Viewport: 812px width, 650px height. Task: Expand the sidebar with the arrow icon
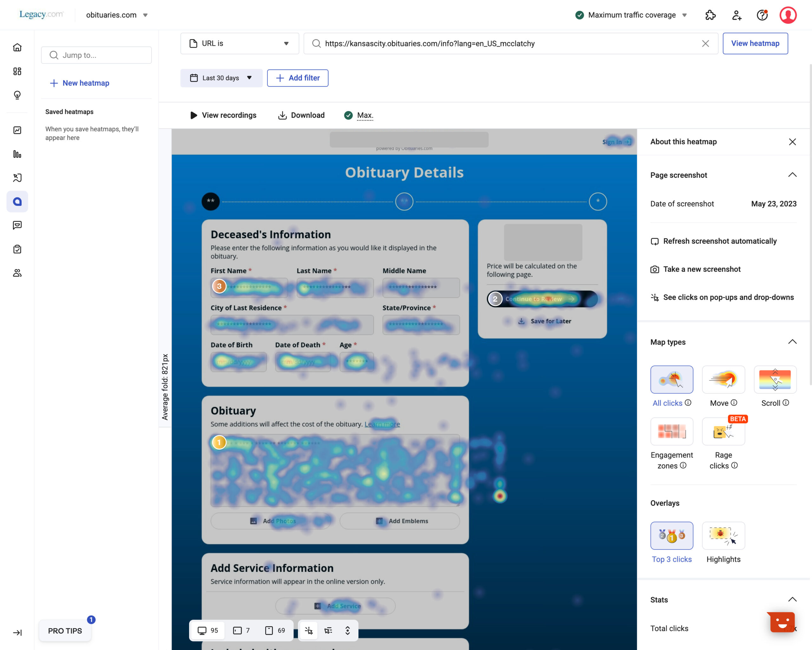pyautogui.click(x=17, y=633)
